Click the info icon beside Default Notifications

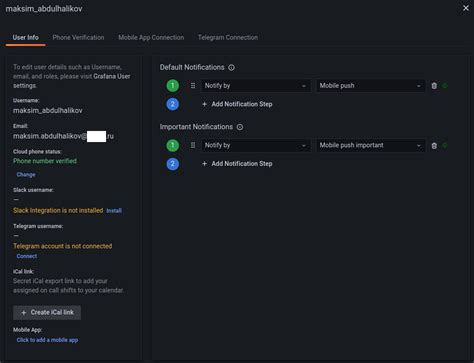point(231,67)
